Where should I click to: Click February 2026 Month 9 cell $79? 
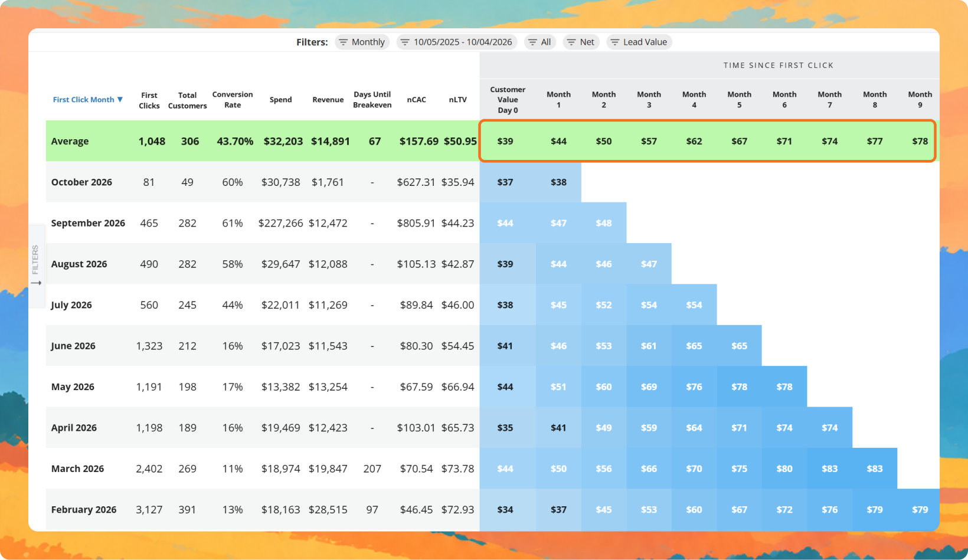tap(920, 510)
